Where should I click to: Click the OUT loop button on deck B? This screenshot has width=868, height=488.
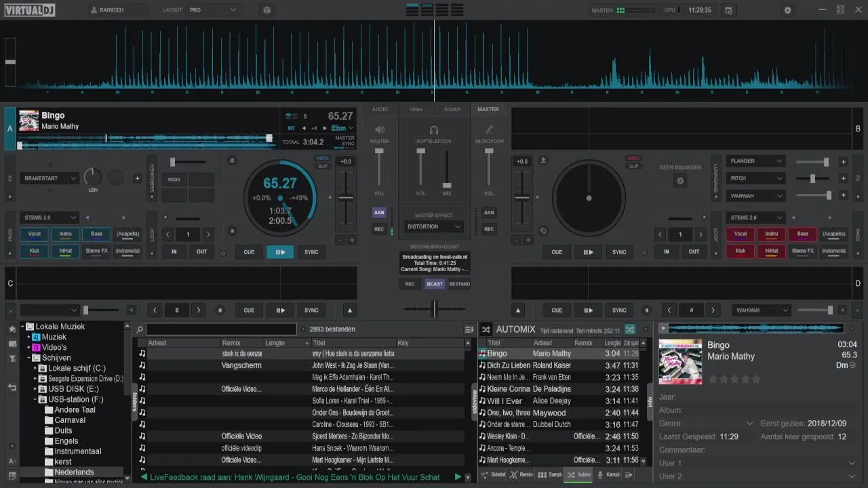tap(694, 251)
